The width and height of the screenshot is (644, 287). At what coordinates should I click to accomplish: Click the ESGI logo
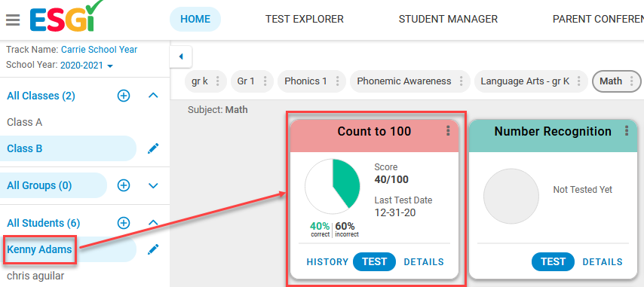click(x=66, y=17)
